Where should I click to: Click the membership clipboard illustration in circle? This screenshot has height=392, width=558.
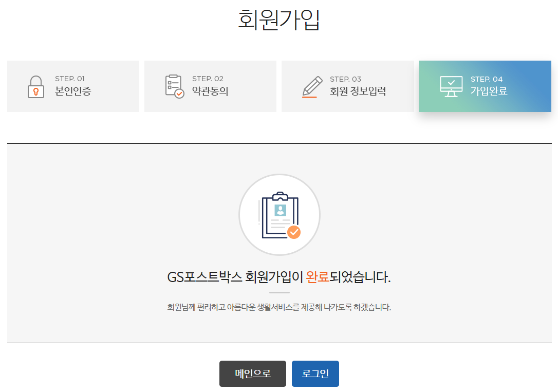(x=280, y=215)
